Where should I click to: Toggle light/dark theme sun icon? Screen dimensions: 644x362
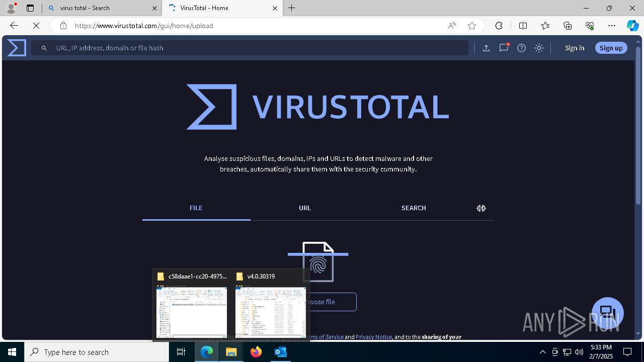539,48
